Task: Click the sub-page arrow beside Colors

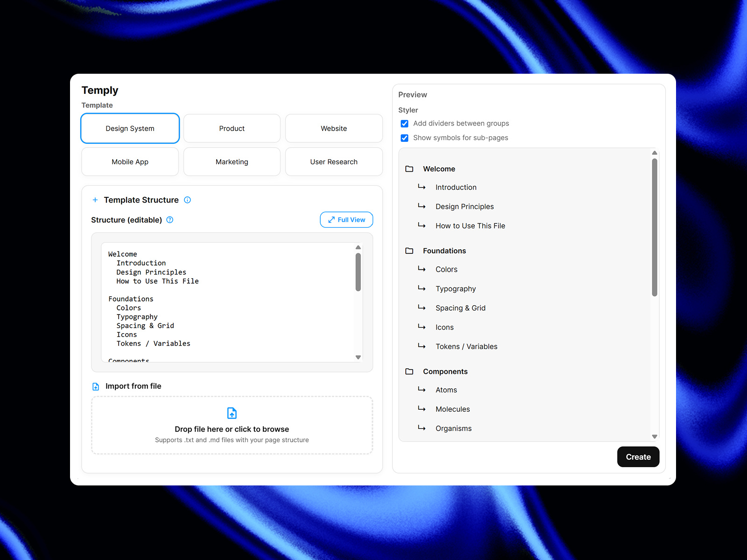Action: tap(422, 269)
